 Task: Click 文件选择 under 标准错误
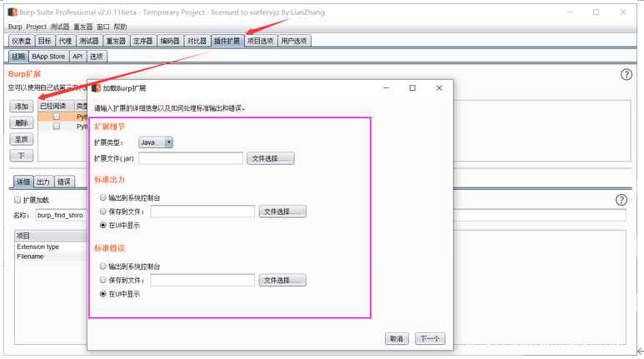pos(282,280)
